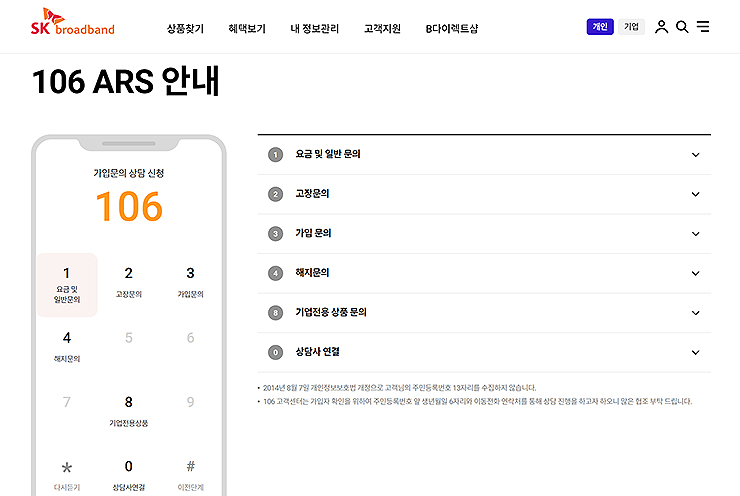
Task: Tap the star key 다시듣기
Action: point(67,476)
